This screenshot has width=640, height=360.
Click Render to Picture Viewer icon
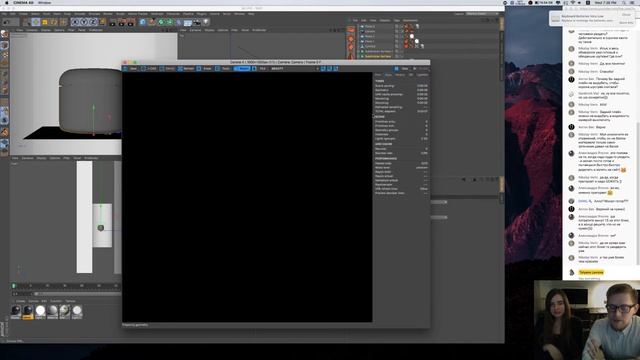click(x=122, y=22)
